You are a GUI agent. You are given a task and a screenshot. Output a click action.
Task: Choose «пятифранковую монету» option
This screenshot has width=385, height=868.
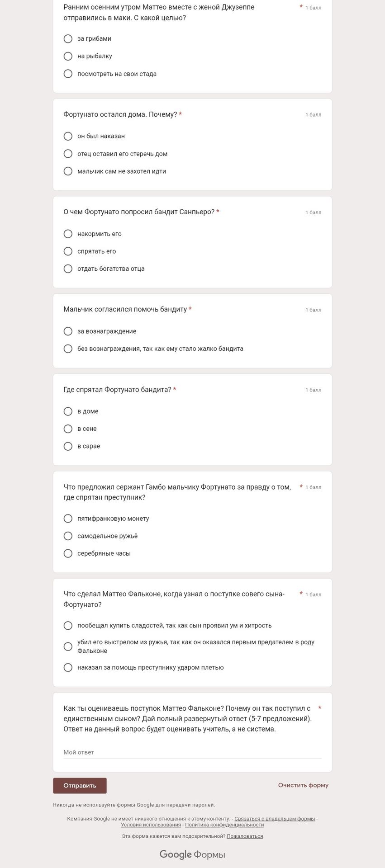(x=68, y=519)
